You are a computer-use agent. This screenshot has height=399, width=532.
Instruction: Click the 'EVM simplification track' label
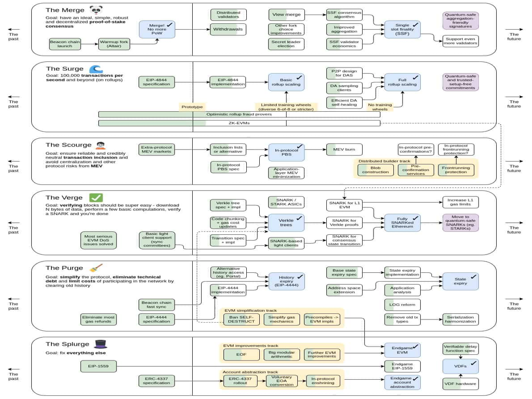250,311
